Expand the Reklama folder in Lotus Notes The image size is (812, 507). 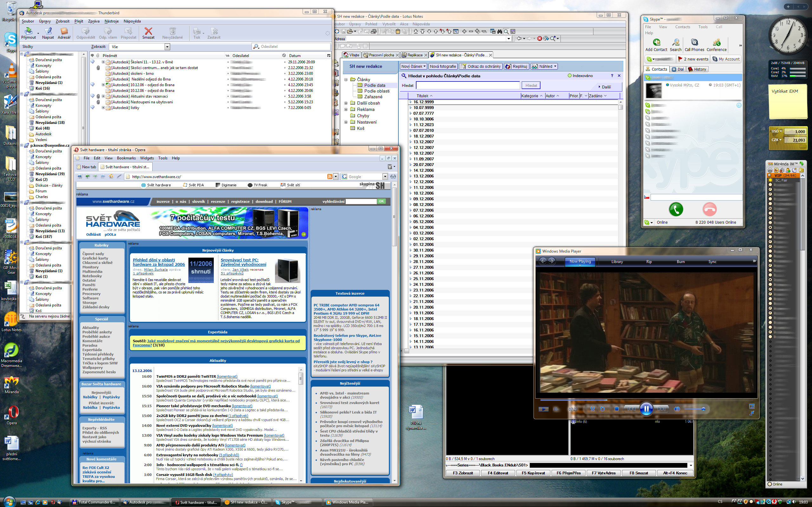pos(346,109)
